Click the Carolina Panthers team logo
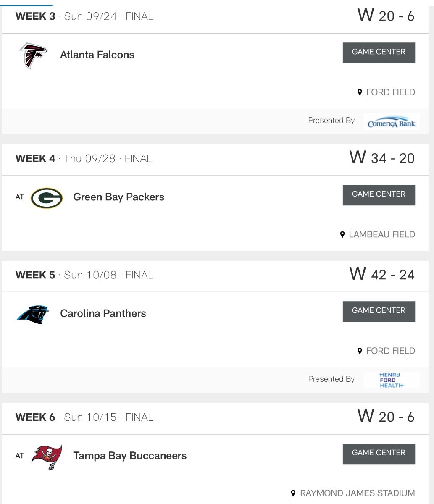Viewport: 434px width, 504px height. [33, 314]
